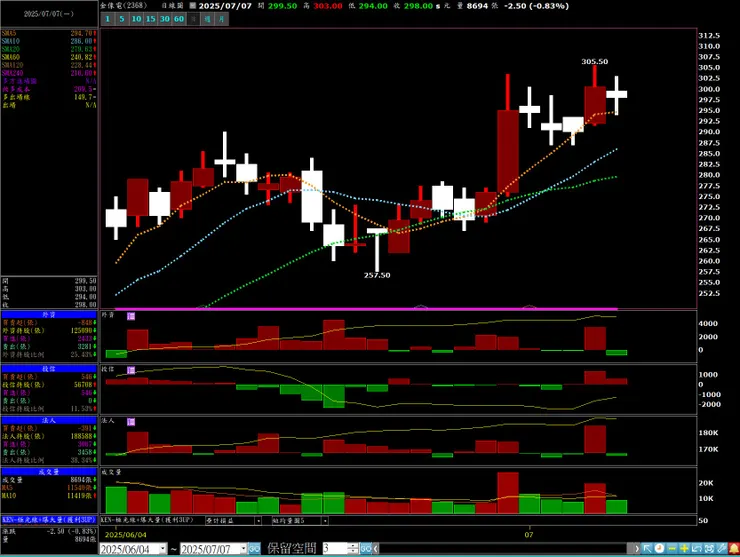The width and height of the screenshot is (740, 557).
Task: Click the SMA10 legend row
Action: coord(49,42)
